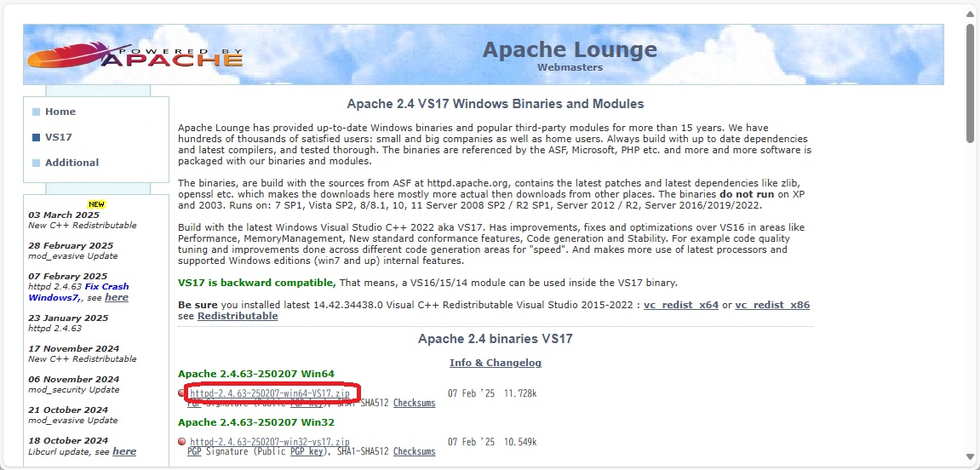The height and width of the screenshot is (470, 980).
Task: Download vc_redist_x86 redistributable
Action: click(772, 305)
